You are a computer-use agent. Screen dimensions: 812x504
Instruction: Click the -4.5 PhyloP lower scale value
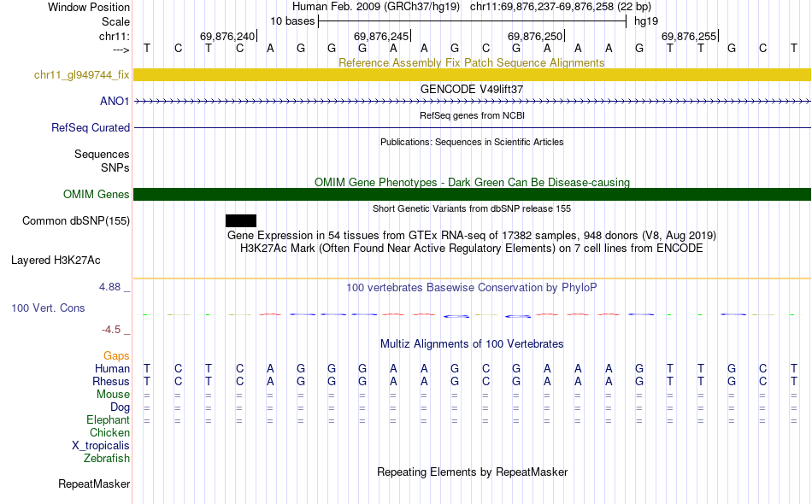111,330
